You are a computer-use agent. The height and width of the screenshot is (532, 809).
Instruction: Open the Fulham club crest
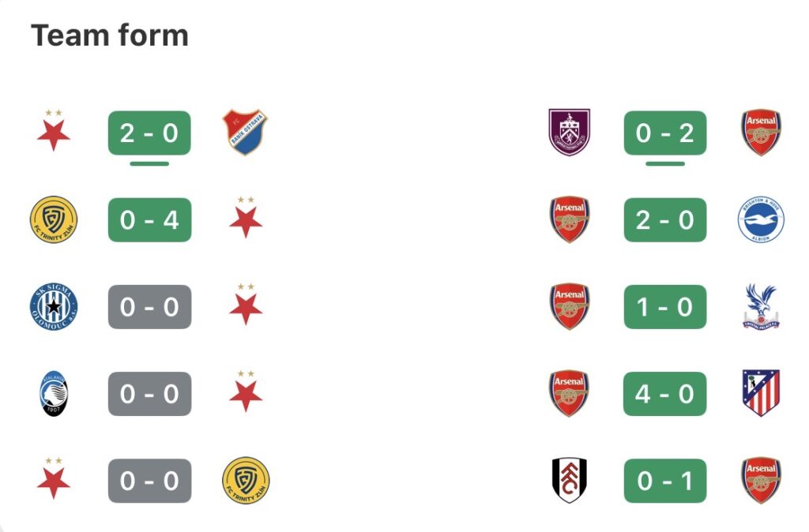pos(569,480)
